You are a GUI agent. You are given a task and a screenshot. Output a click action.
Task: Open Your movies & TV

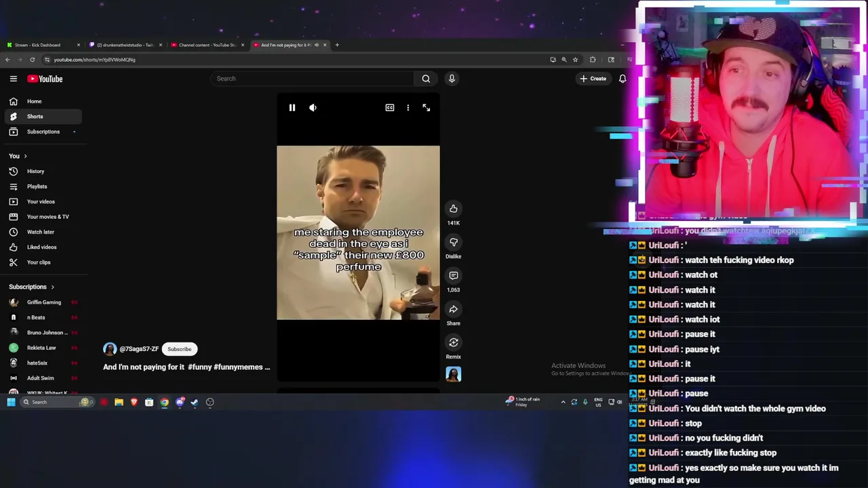tap(43, 217)
